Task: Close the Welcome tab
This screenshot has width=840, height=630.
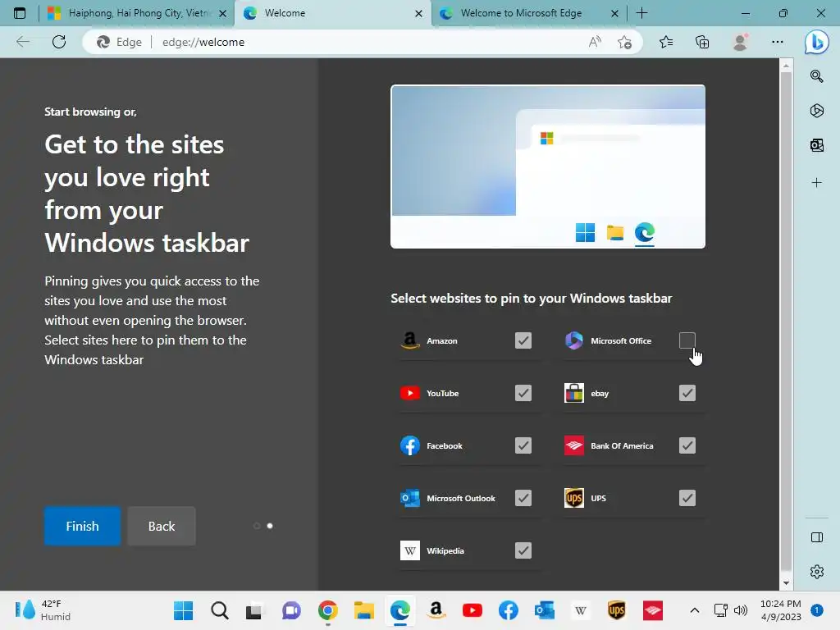Action: click(x=419, y=13)
